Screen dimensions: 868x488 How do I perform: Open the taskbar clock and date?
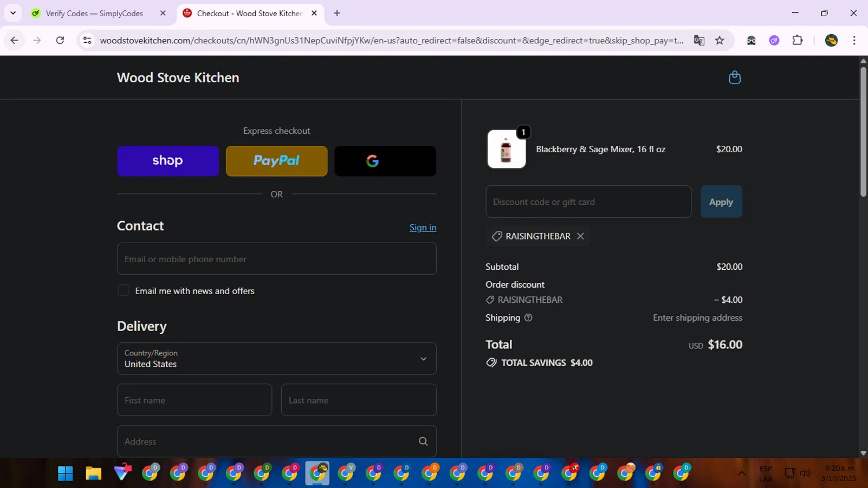tap(838, 474)
